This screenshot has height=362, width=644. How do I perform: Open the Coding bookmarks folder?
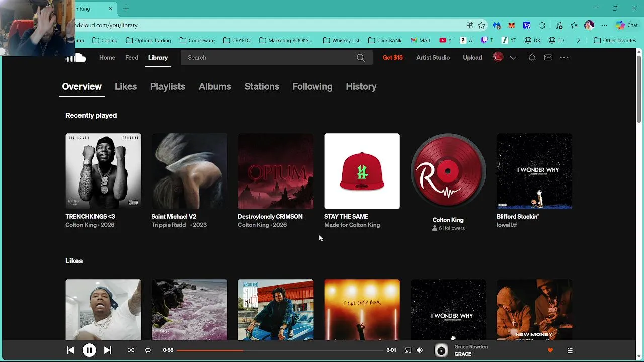click(x=104, y=40)
